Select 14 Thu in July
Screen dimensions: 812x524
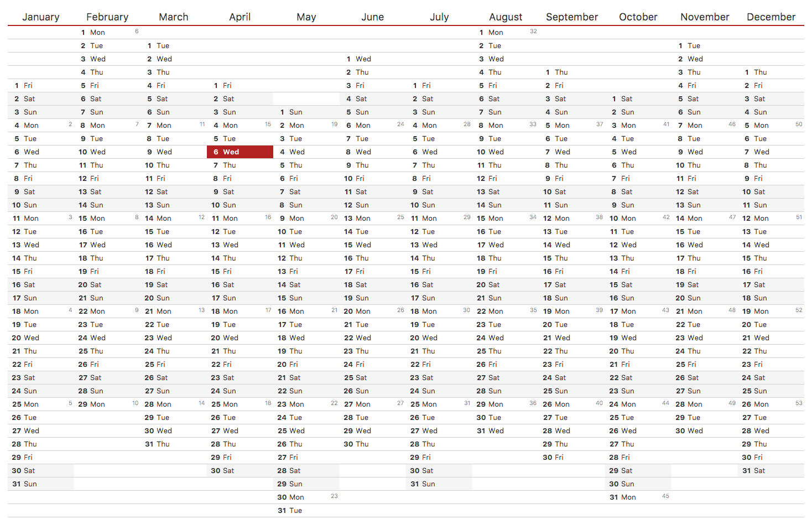click(439, 258)
